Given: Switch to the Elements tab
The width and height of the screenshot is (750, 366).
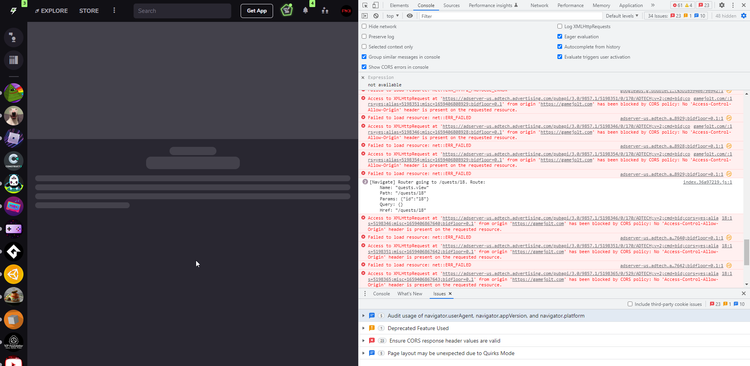Looking at the screenshot, I should (x=399, y=5).
